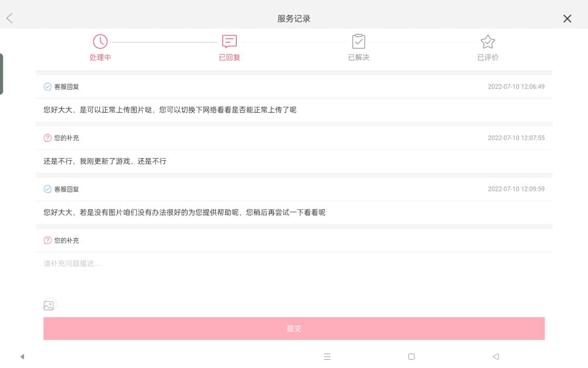This screenshot has height=368, width=588.
Task: Click the small arrow at bottom left
Action: pos(22,357)
